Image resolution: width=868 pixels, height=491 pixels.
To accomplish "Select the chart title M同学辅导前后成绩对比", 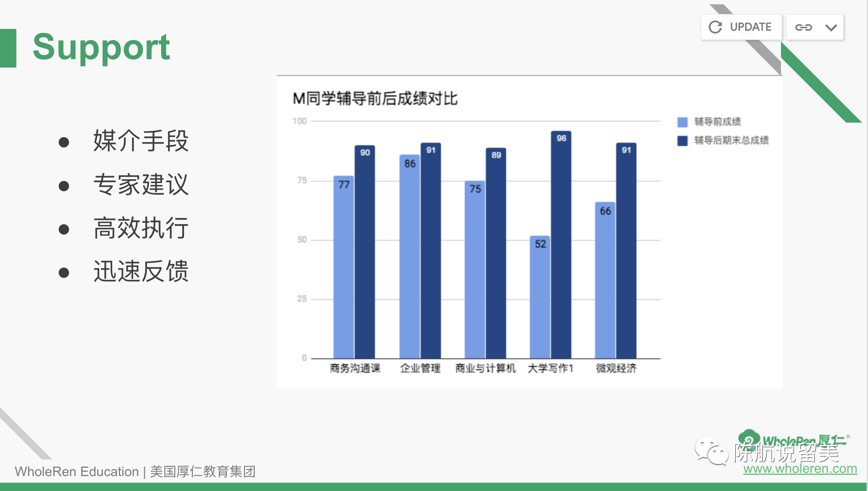I will (375, 99).
